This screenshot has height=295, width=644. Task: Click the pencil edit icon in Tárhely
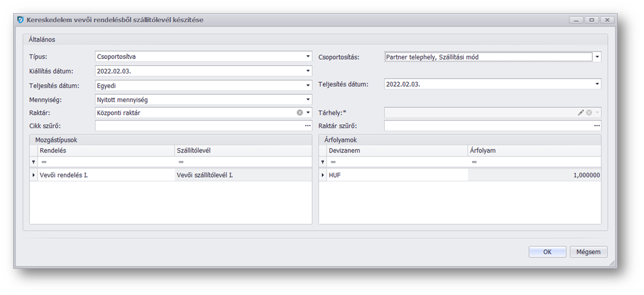(x=581, y=113)
